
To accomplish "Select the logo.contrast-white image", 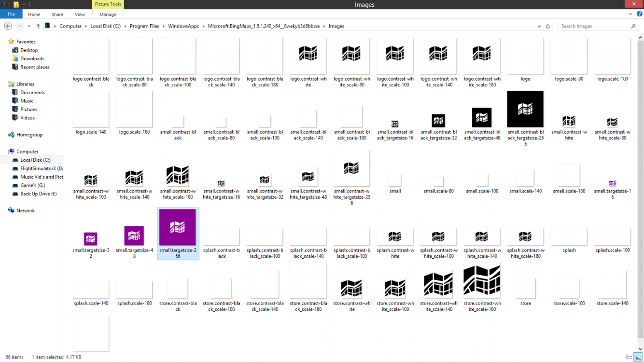I will pos(308,63).
